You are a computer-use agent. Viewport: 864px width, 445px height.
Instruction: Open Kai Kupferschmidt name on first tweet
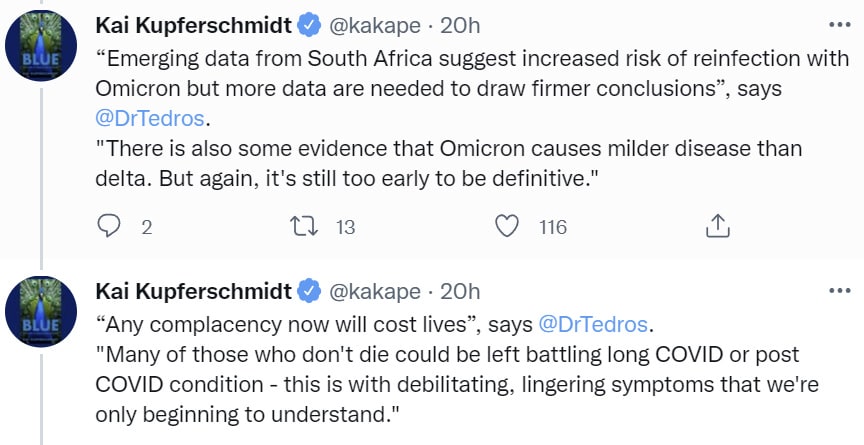point(194,26)
